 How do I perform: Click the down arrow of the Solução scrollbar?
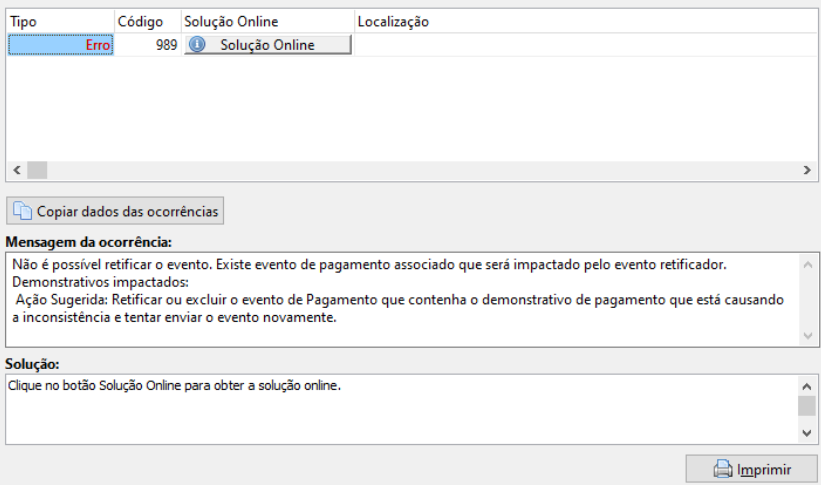[807, 433]
